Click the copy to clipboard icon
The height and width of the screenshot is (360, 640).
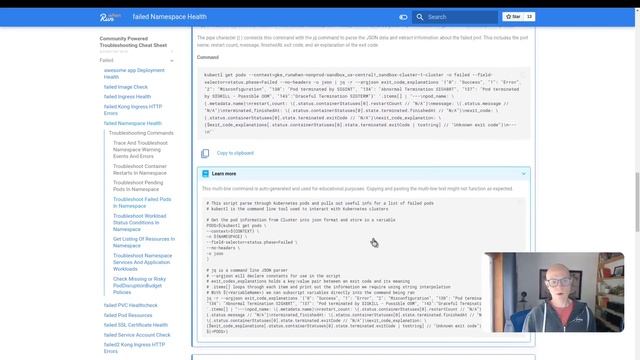205,153
